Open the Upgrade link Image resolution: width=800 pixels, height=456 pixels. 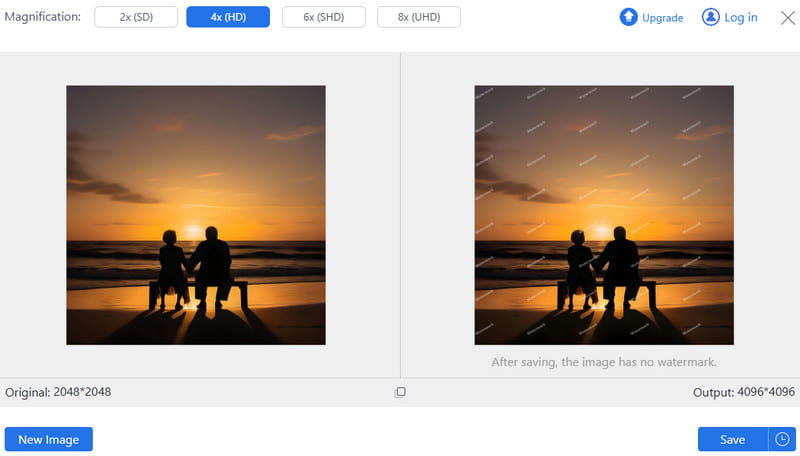(x=662, y=18)
